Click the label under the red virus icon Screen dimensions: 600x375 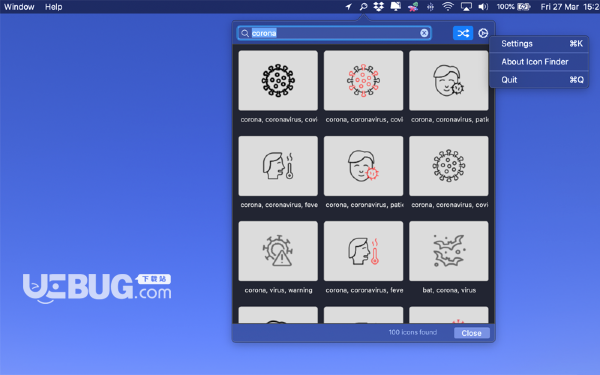point(364,119)
